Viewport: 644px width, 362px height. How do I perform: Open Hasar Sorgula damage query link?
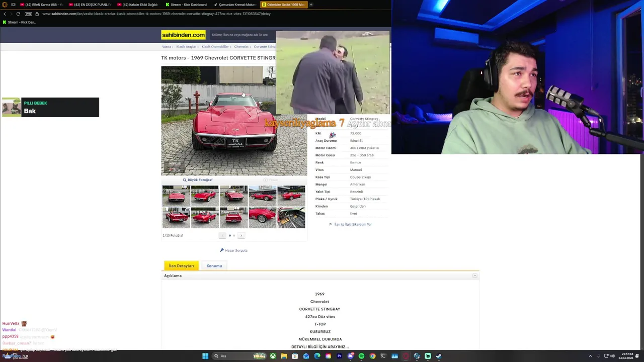[x=236, y=250]
